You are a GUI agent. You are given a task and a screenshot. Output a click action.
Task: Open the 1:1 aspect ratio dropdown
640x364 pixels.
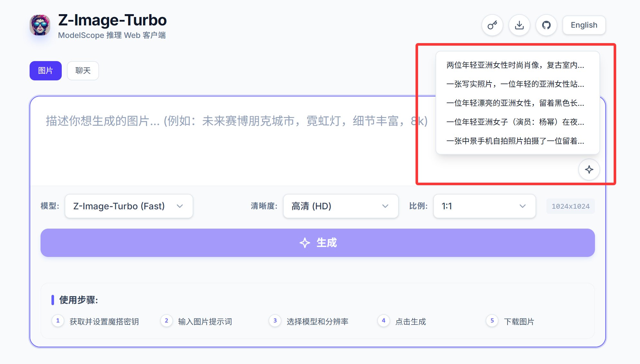484,206
